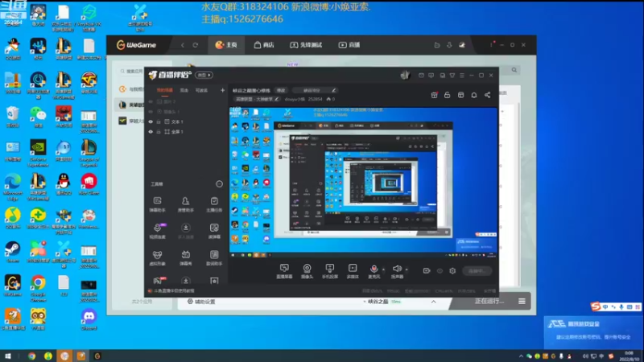The width and height of the screenshot is (644, 362).
Task: Open the 手机投屏 phone casting option
Action: tap(330, 271)
